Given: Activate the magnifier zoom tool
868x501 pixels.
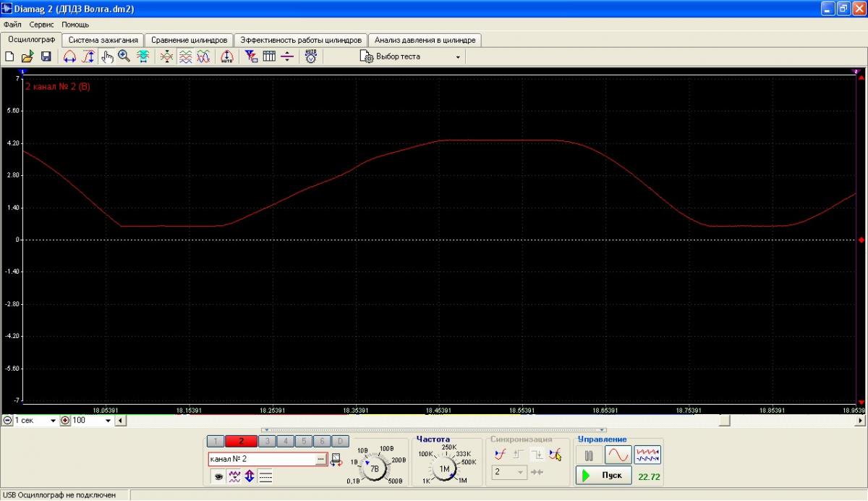Looking at the screenshot, I should point(124,56).
